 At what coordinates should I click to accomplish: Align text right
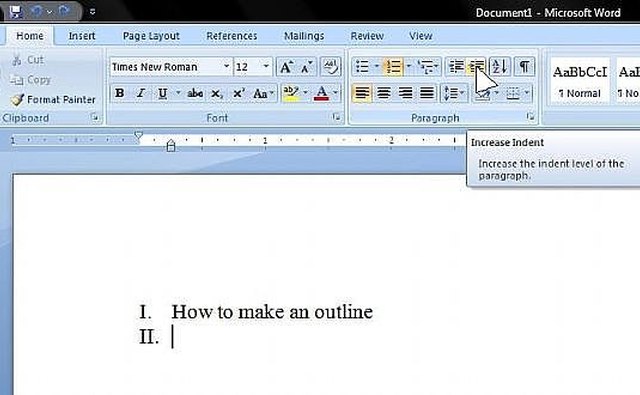405,93
